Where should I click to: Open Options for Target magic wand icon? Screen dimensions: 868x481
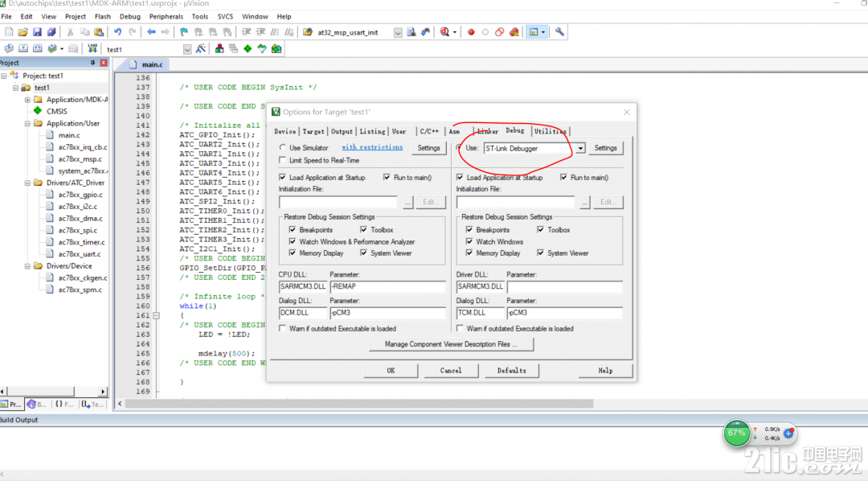pos(201,49)
